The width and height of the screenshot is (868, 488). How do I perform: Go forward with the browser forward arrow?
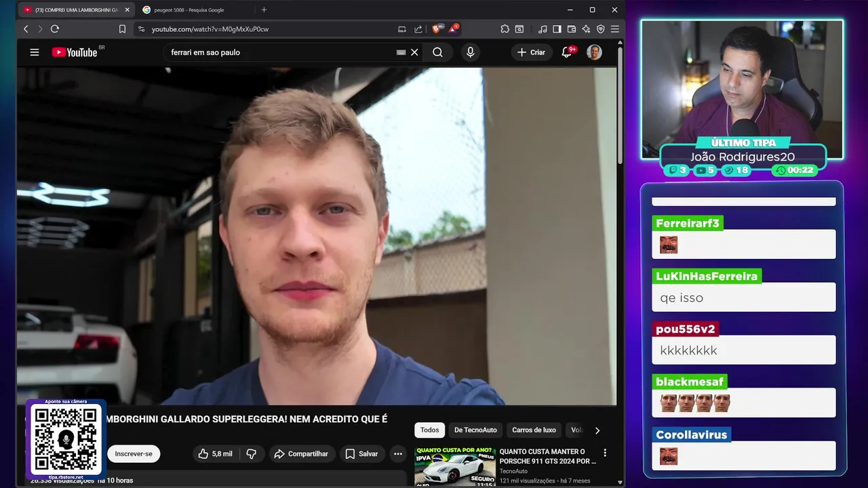pos(40,29)
